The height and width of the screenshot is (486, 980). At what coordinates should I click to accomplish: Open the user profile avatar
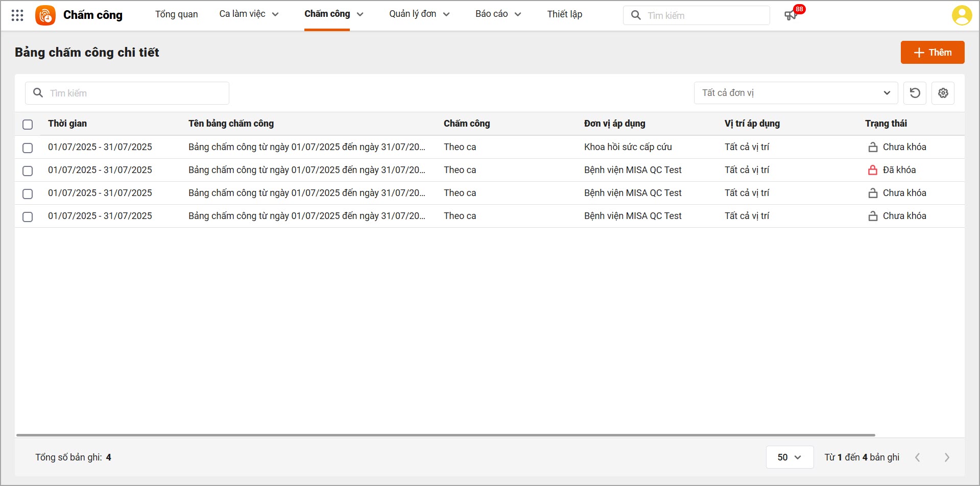point(961,15)
